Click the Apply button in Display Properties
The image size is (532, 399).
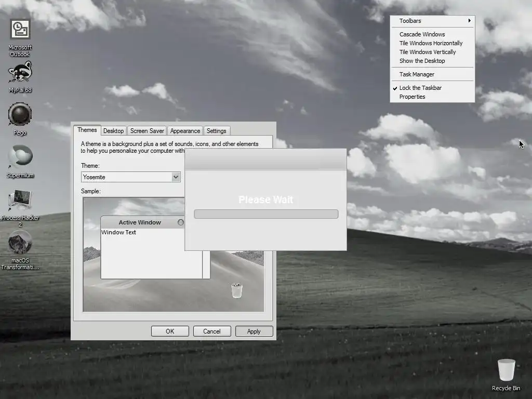254,331
